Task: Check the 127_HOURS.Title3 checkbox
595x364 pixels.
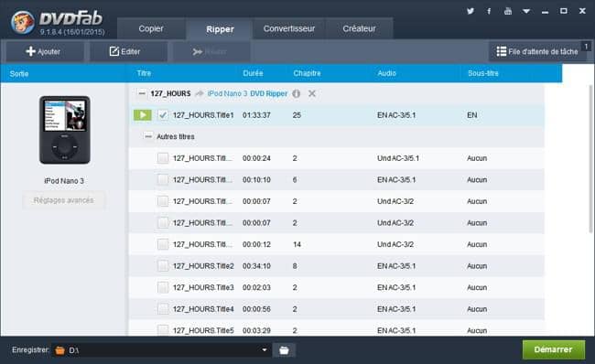Action: (x=163, y=287)
